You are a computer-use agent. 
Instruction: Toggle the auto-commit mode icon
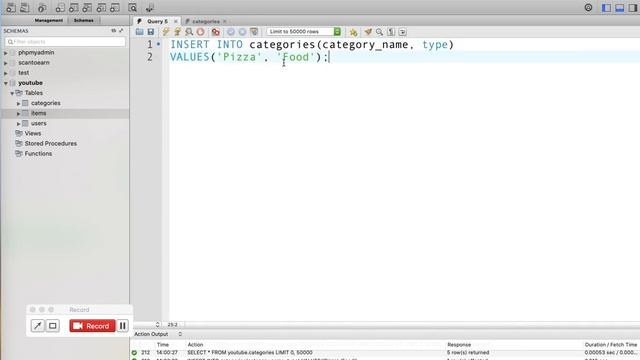coord(254,31)
